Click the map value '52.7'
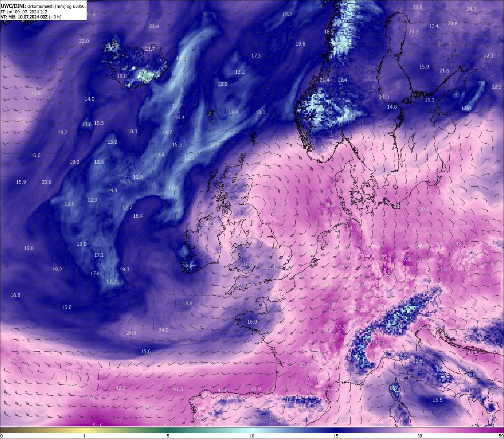The height and width of the screenshot is (439, 504). (341, 328)
